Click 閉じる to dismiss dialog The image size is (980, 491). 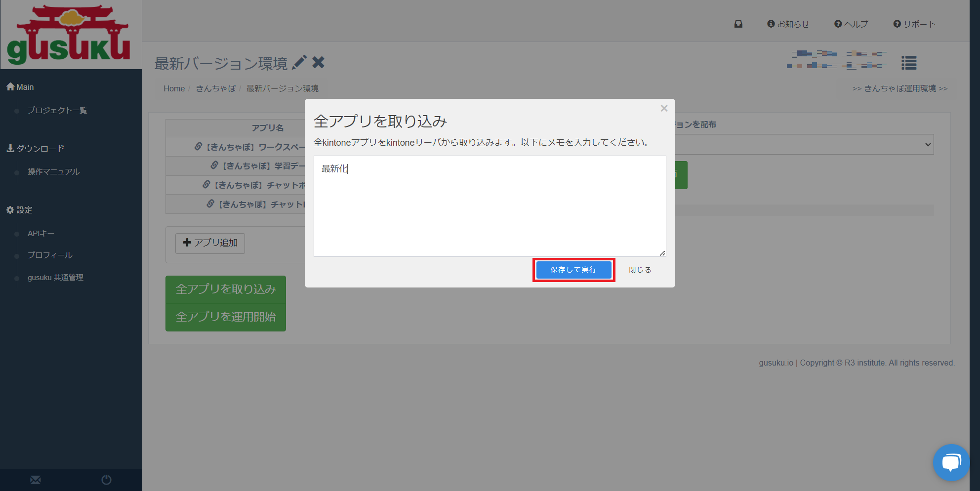click(640, 270)
